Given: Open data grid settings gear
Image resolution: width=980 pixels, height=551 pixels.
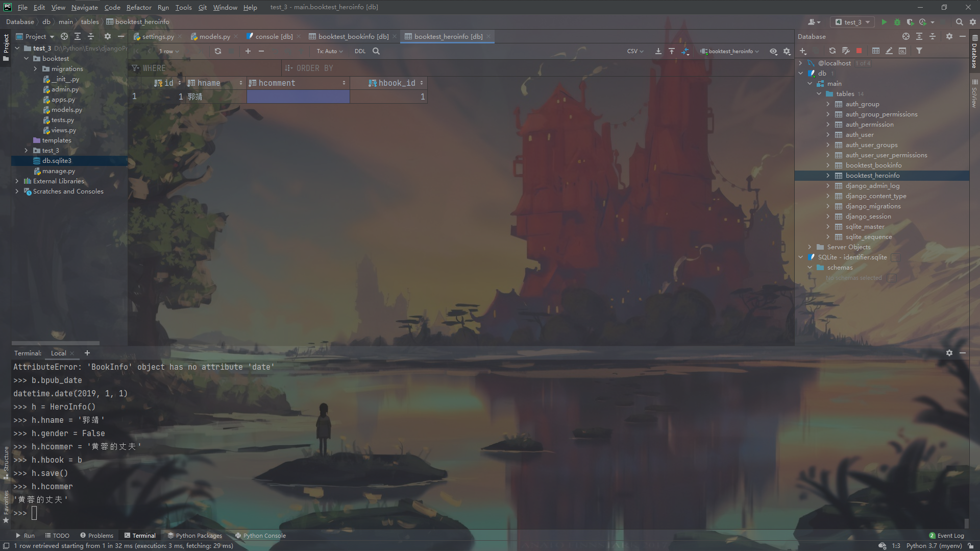Looking at the screenshot, I should click(x=787, y=51).
